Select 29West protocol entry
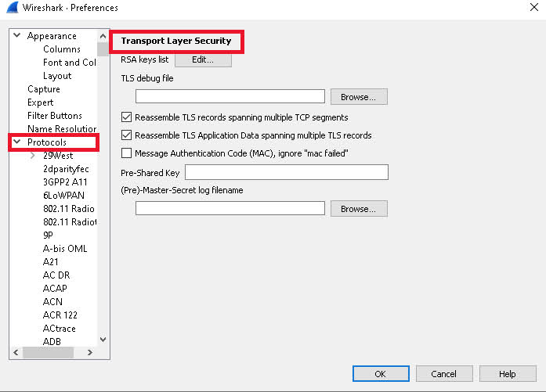The width and height of the screenshot is (546, 392). click(58, 156)
